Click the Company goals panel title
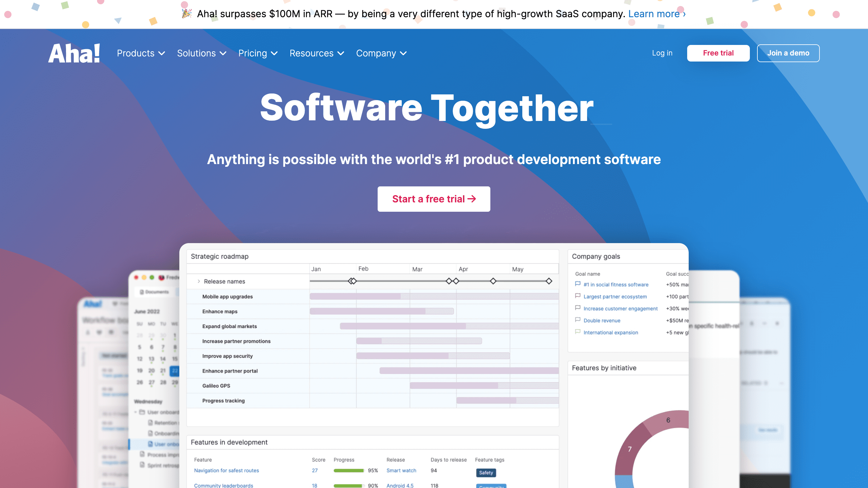 [x=596, y=256]
